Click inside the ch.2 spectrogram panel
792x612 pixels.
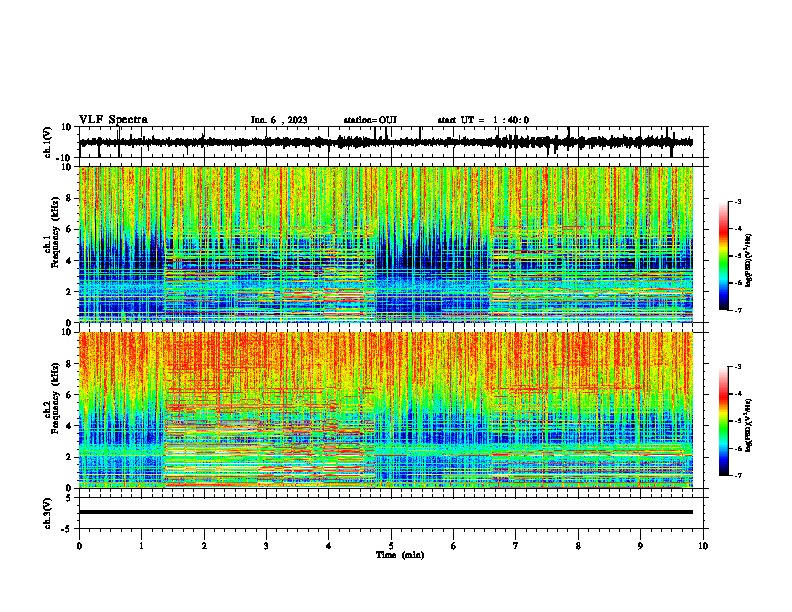coord(386,410)
